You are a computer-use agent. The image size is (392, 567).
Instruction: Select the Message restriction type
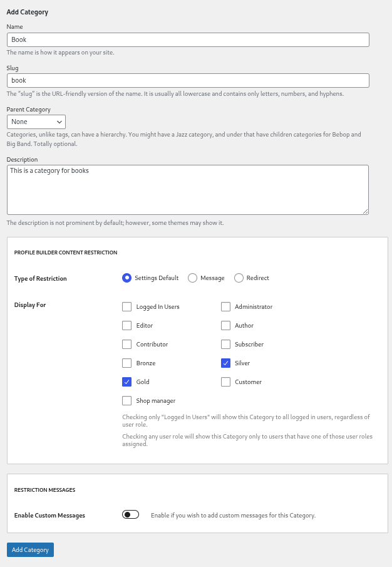click(x=192, y=278)
